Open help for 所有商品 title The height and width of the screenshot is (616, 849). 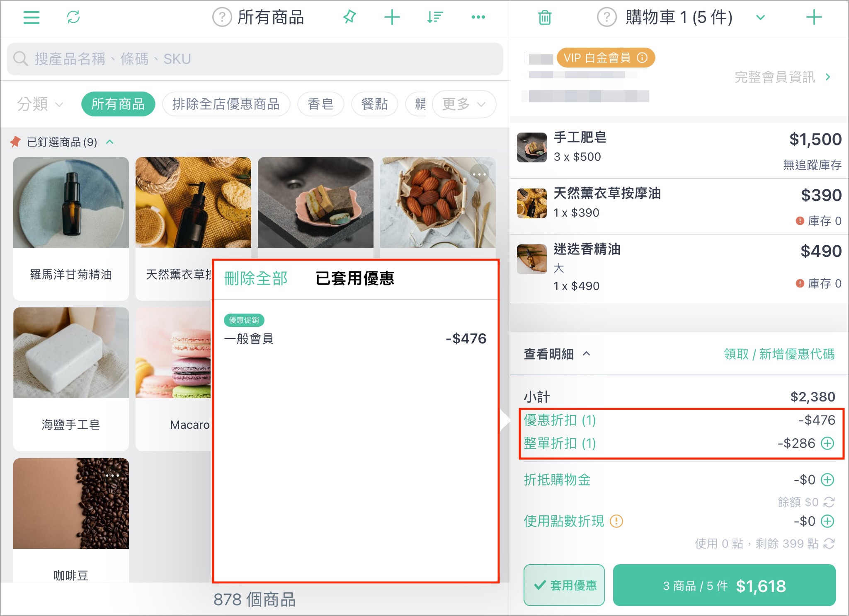point(222,17)
